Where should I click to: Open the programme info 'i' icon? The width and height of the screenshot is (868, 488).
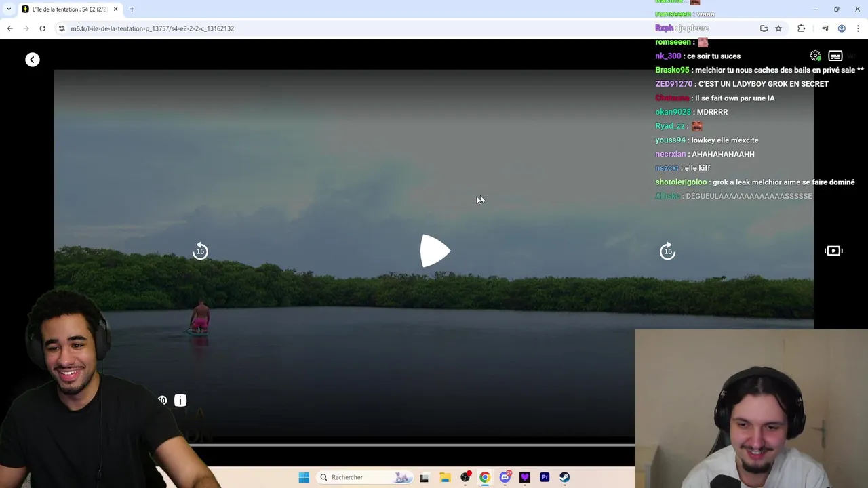point(180,401)
